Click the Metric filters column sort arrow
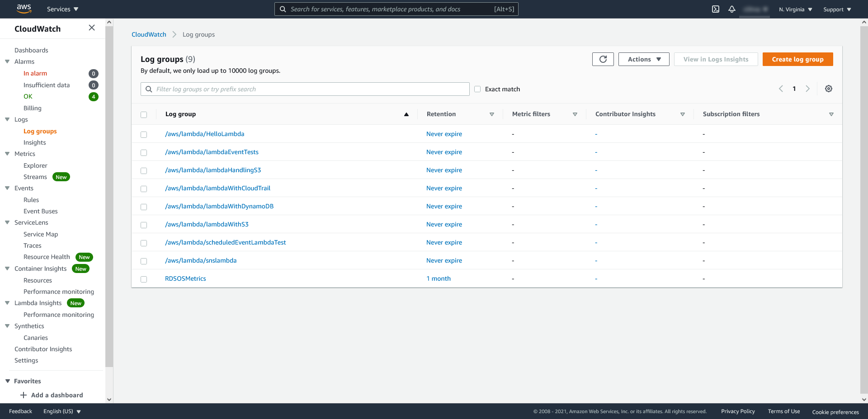Viewport: 868px width, 419px height. pyautogui.click(x=575, y=114)
